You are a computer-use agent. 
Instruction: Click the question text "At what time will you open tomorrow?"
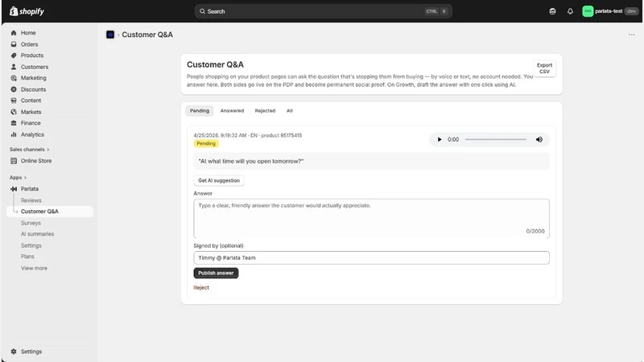pos(251,162)
